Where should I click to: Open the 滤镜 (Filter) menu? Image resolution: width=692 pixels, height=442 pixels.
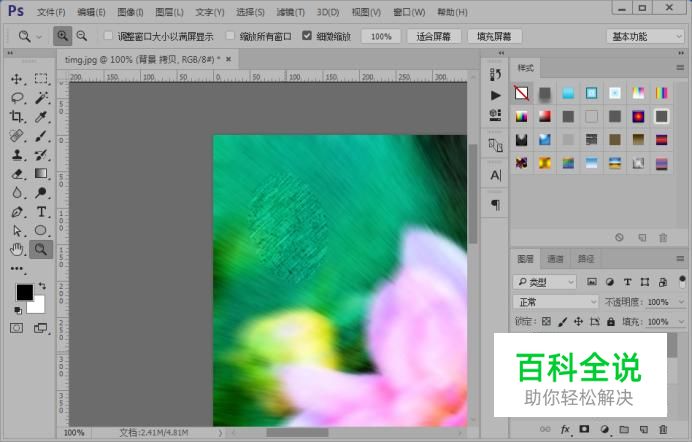click(290, 12)
